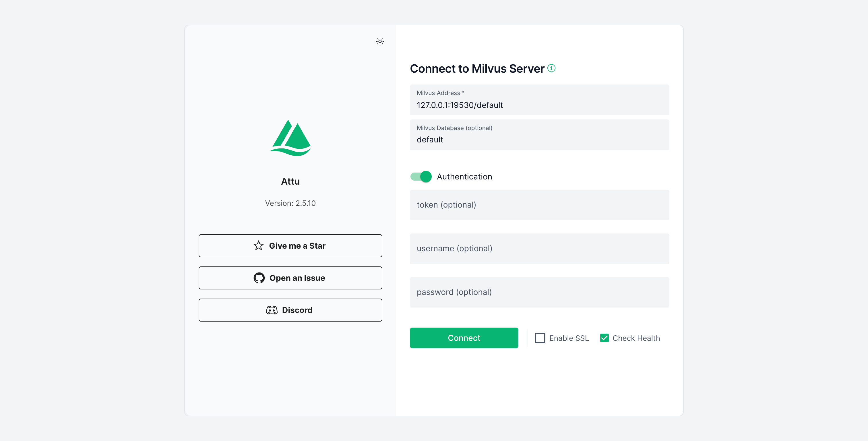Click the info icon beside Connect title
The height and width of the screenshot is (441, 868).
[551, 68]
